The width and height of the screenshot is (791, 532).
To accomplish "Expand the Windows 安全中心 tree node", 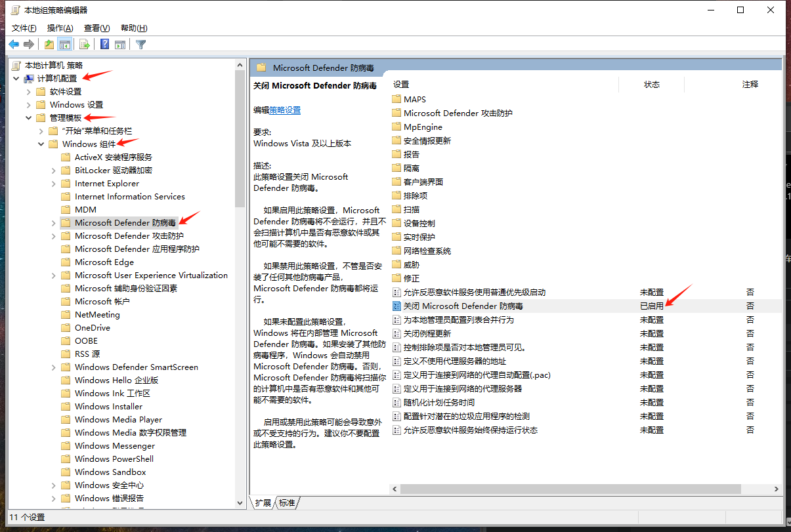I will pyautogui.click(x=53, y=485).
